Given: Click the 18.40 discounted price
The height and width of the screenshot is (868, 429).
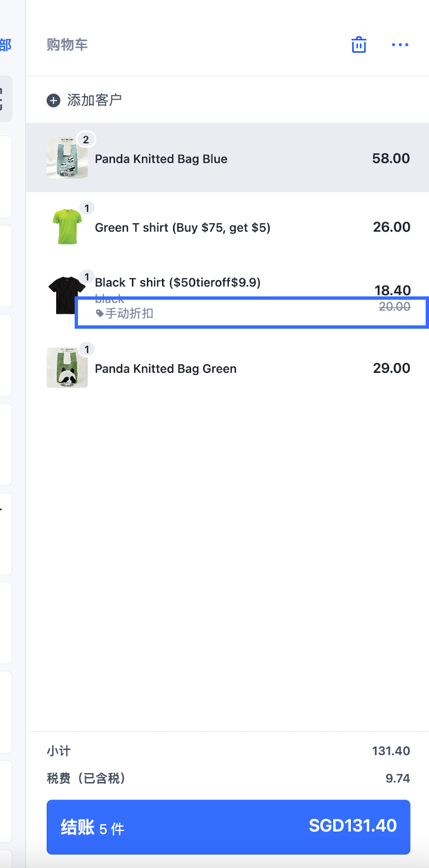Looking at the screenshot, I should coord(392,290).
